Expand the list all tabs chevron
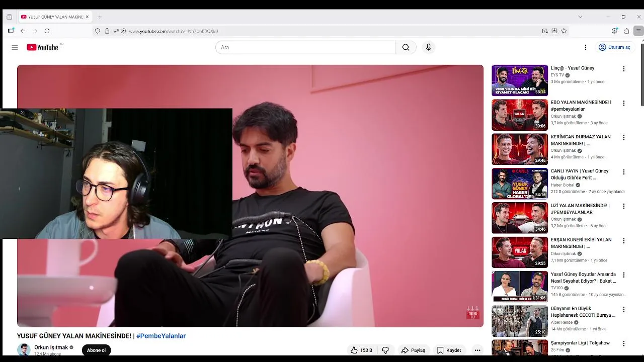This screenshot has width=644, height=362. (580, 17)
